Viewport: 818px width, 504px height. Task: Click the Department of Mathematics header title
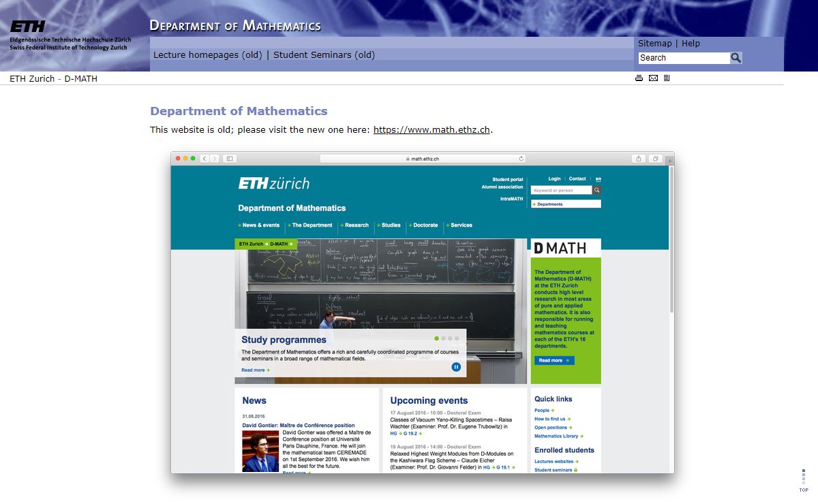(235, 26)
